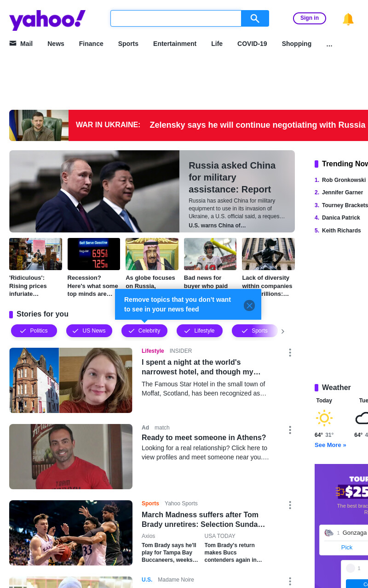Open the Finance section
This screenshot has height=588, width=368.
point(91,44)
